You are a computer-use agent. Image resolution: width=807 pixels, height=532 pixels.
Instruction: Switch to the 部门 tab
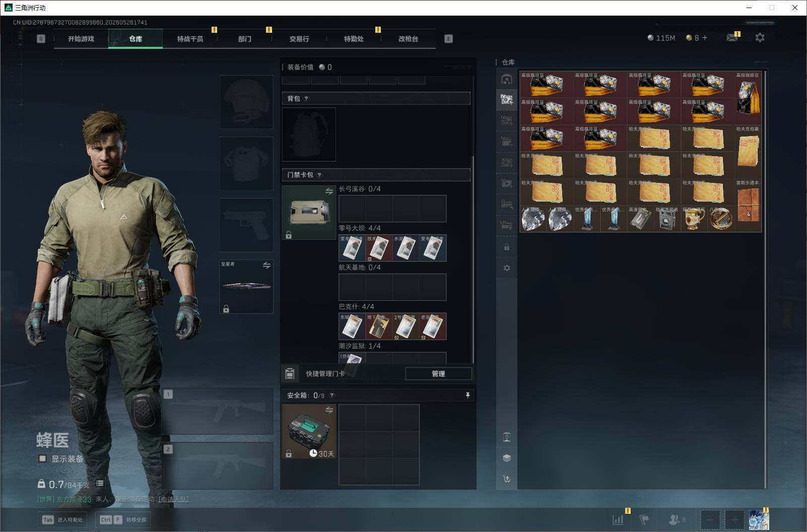(x=245, y=39)
